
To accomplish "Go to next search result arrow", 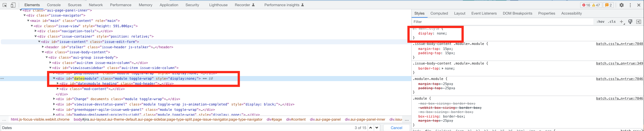I will point(377,128).
